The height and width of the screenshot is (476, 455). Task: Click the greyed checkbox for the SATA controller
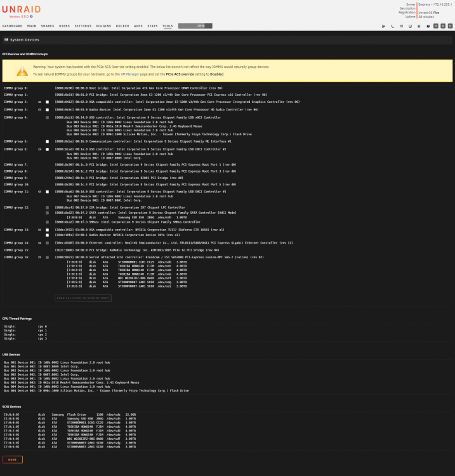click(x=47, y=213)
